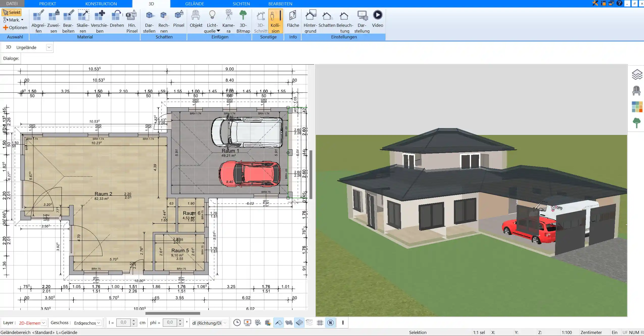Switch to the PROJEKT tab
Screen dimensions: 644x336
47,4
